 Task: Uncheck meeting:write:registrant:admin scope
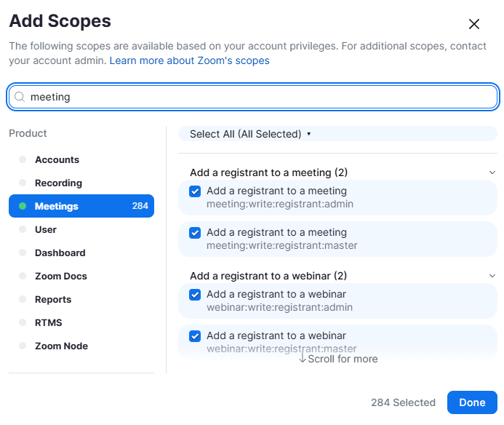click(195, 191)
